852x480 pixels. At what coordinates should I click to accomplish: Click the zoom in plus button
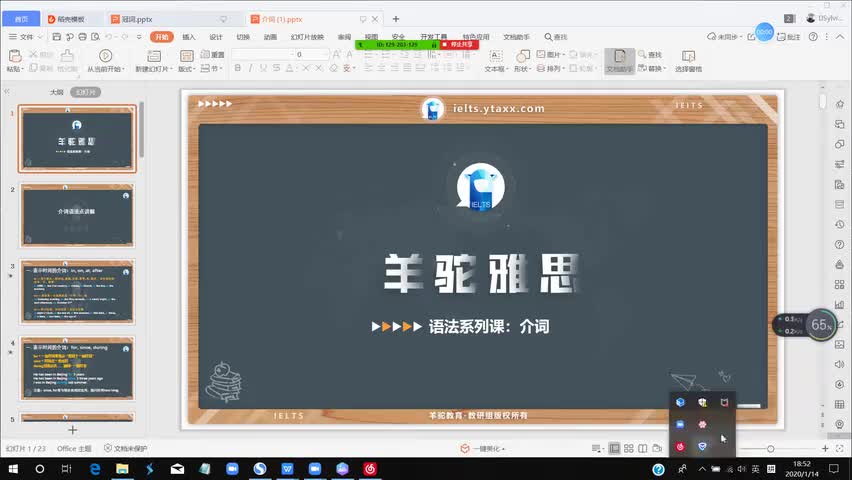(x=825, y=448)
